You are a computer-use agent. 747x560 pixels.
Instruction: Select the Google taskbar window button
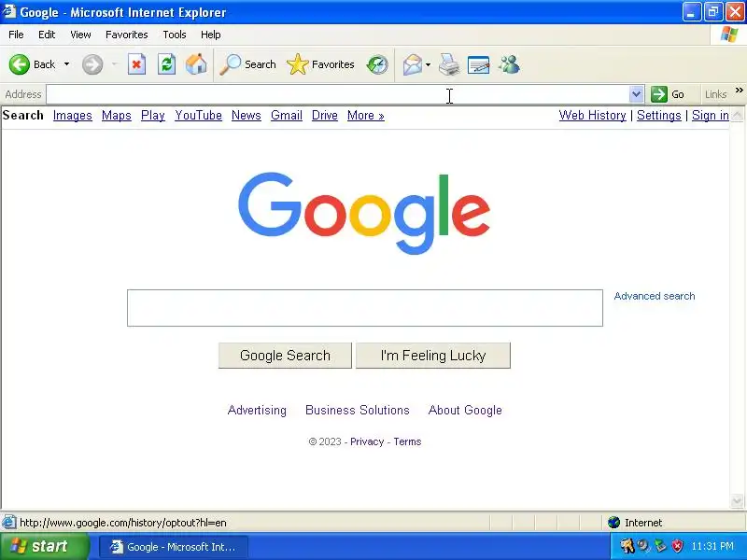(x=174, y=547)
